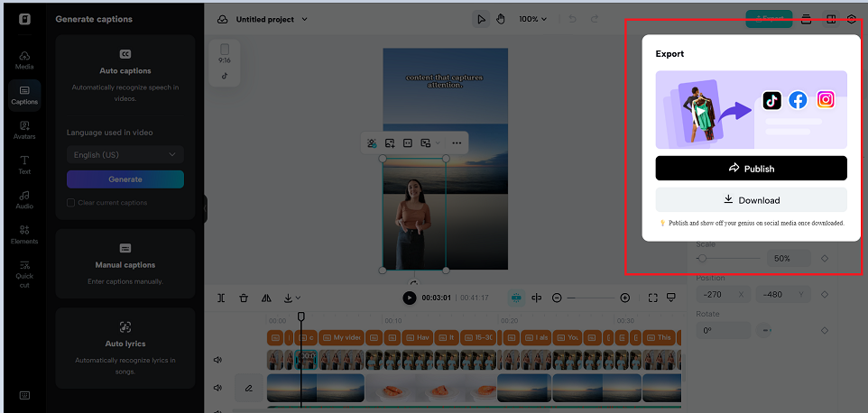Click the Split clip tool icon

(x=221, y=298)
